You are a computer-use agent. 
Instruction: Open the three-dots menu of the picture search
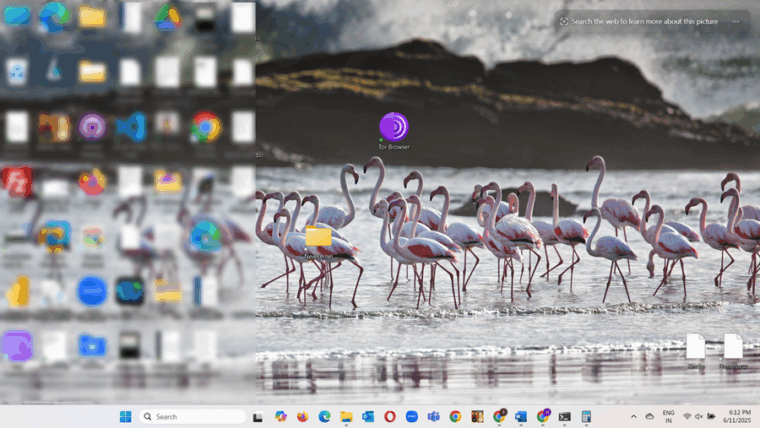point(736,21)
